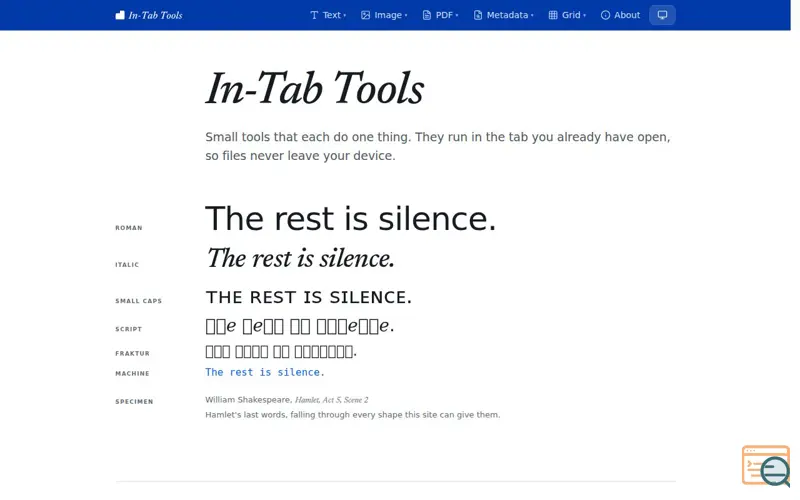The width and height of the screenshot is (800, 500).
Task: Click the PDF document icon
Action: [x=427, y=15]
